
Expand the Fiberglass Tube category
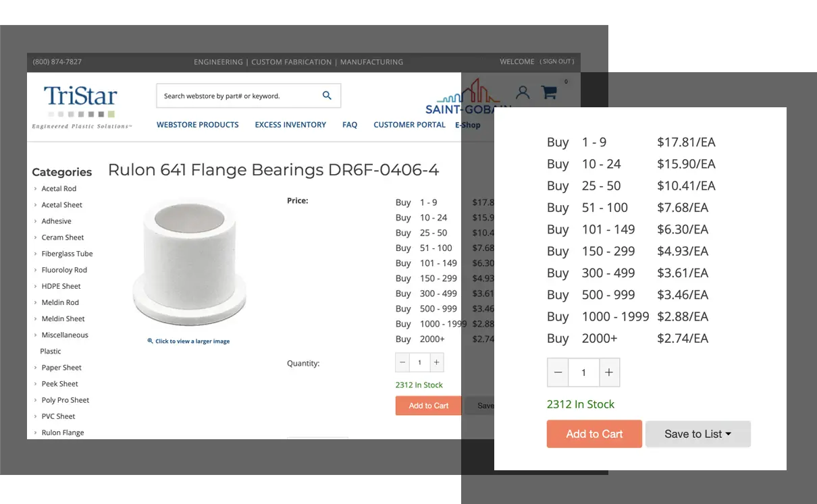coord(67,254)
